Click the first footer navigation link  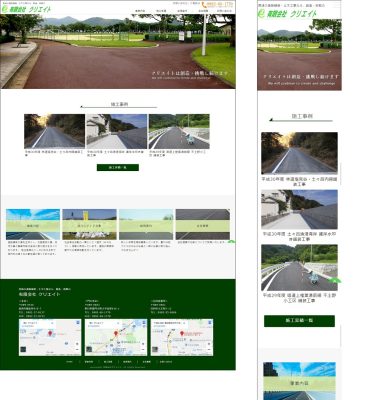coord(69,362)
